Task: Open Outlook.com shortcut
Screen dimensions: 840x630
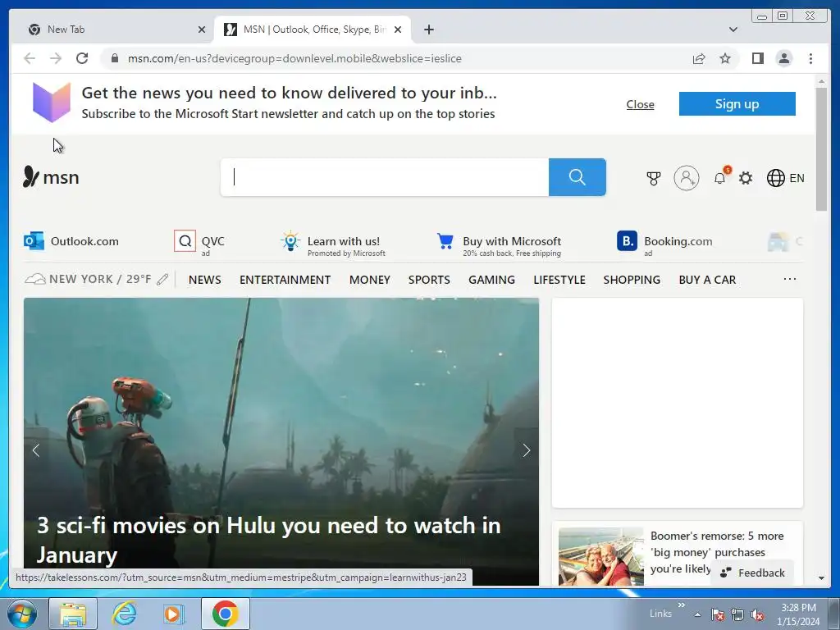Action: pyautogui.click(x=71, y=241)
